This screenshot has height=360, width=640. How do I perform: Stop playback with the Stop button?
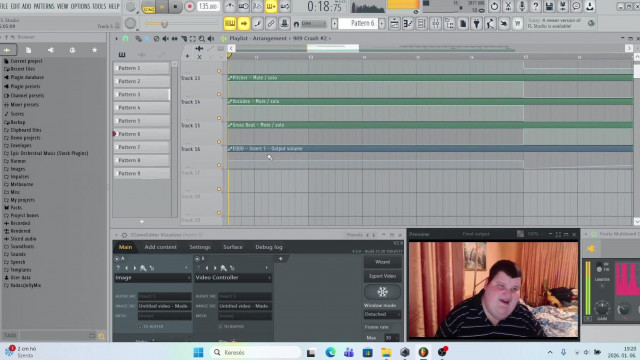click(175, 7)
